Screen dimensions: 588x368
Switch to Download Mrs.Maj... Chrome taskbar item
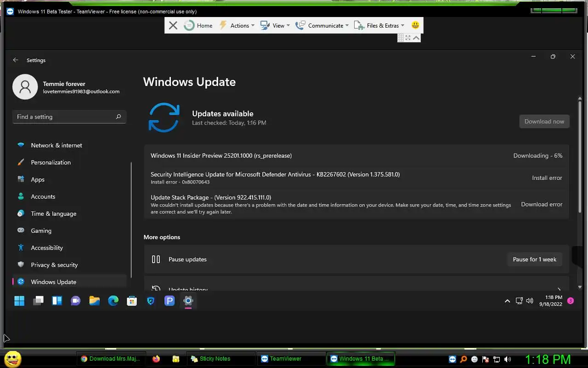pos(110,359)
